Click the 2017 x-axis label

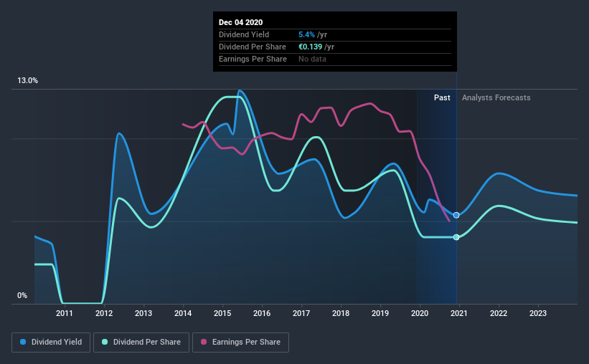(x=301, y=313)
